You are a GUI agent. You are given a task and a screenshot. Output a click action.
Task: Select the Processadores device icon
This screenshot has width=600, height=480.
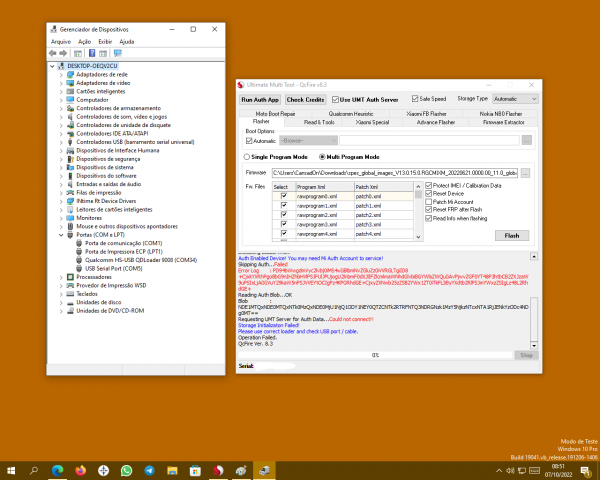70,277
